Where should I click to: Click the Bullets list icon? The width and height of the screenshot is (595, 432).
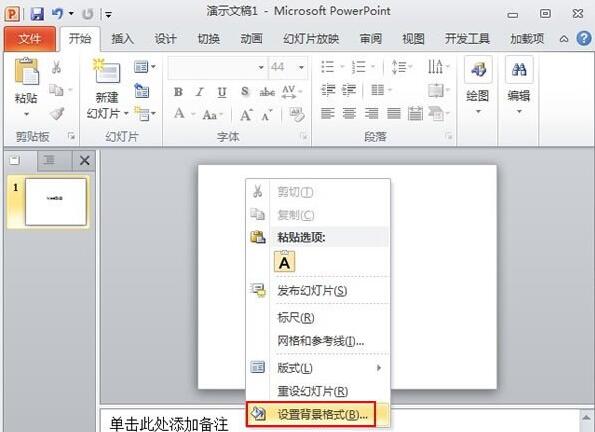point(327,67)
